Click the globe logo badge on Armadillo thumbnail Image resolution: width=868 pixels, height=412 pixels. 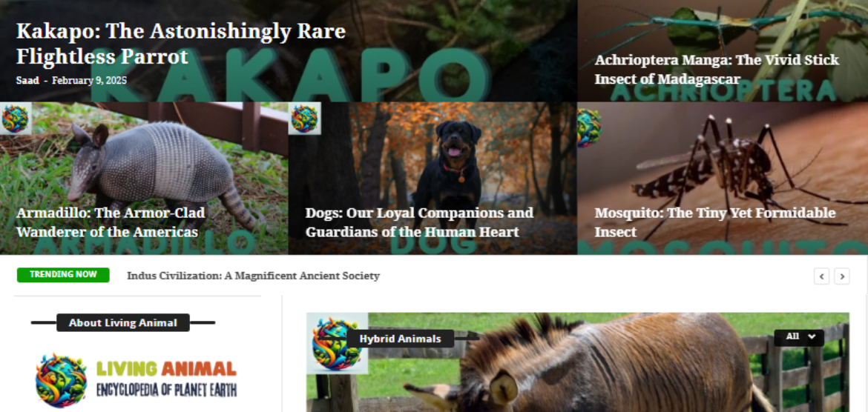pyautogui.click(x=16, y=119)
